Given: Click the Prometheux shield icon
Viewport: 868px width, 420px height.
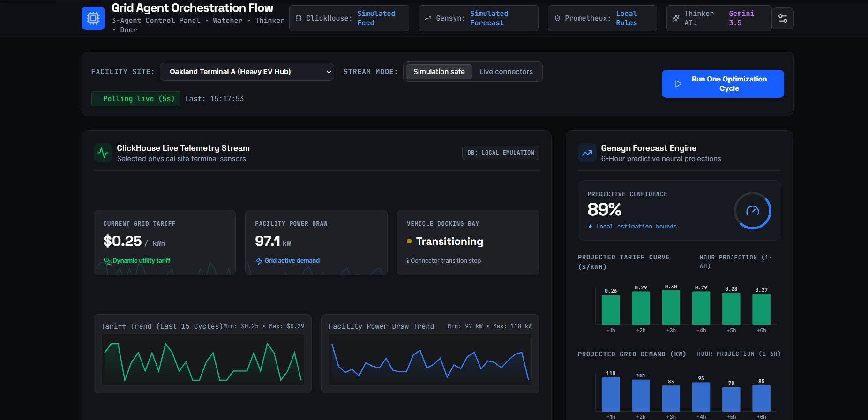Looking at the screenshot, I should tap(557, 18).
